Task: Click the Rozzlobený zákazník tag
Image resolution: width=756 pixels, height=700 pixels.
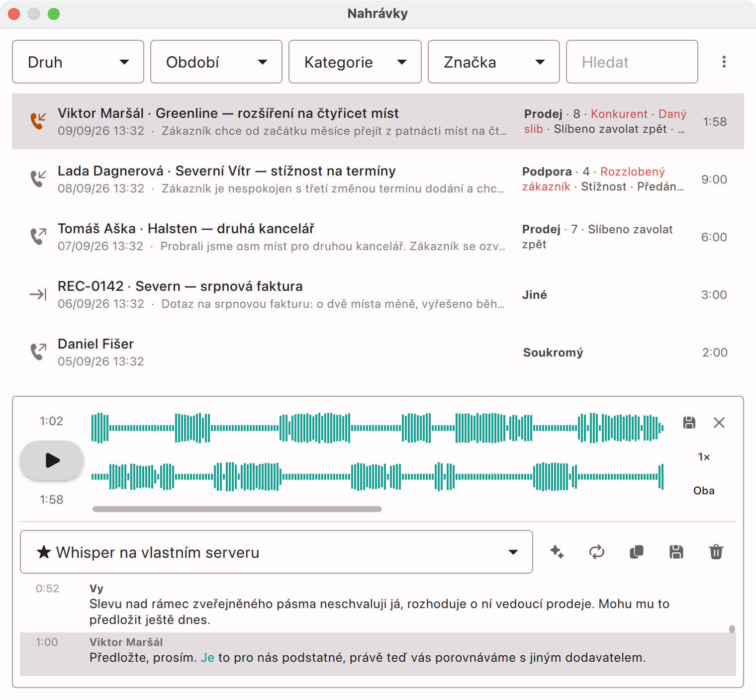Action: [594, 179]
